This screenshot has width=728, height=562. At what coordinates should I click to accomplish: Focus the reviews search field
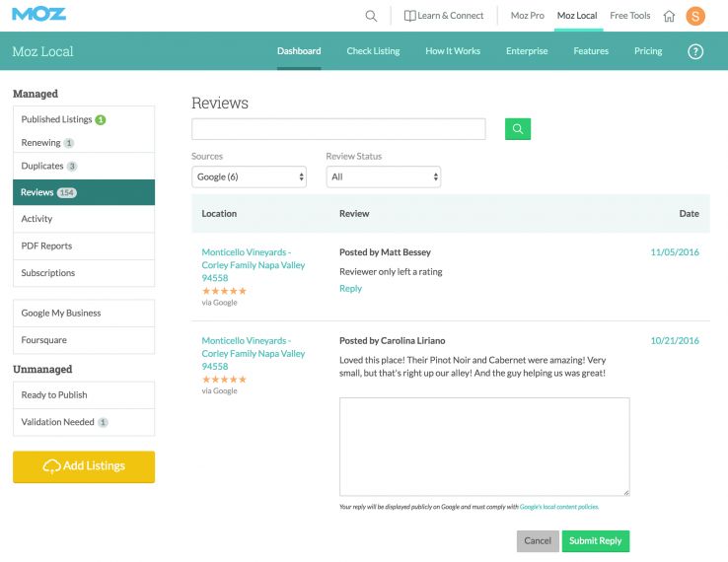(x=338, y=129)
